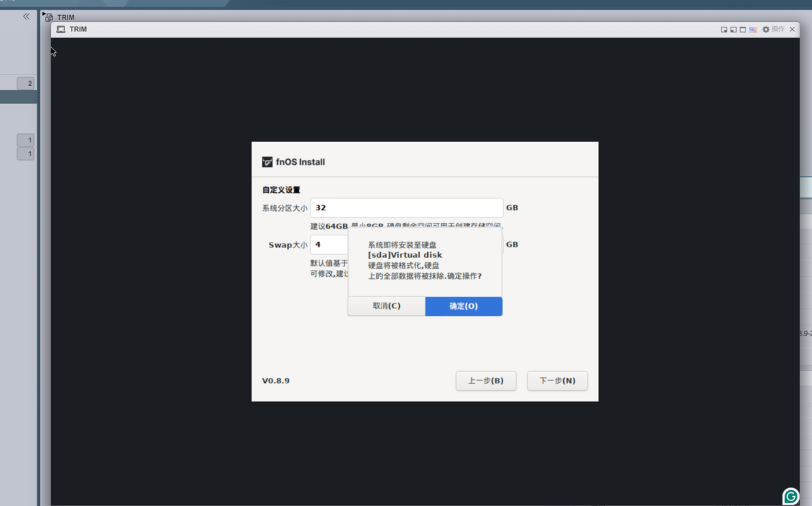
Task: Click the TRIM console monitor icon
Action: coord(60,29)
